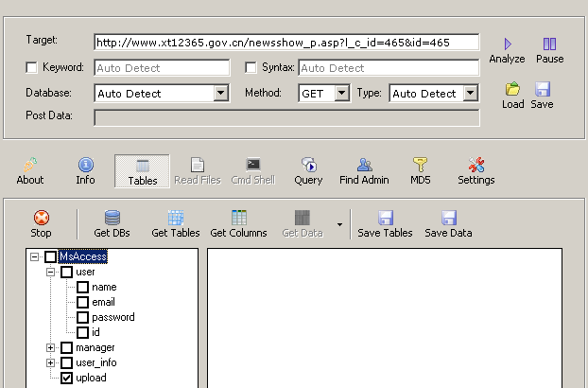The image size is (588, 388).
Task: Click the Get Tables button
Action: coord(176,224)
